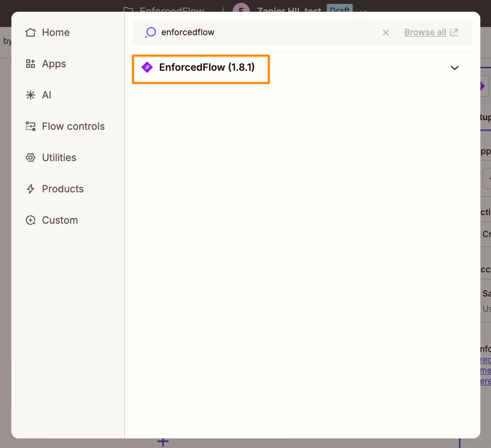Click the E avatar in header
Screen dimensions: 491x448
[241, 9]
